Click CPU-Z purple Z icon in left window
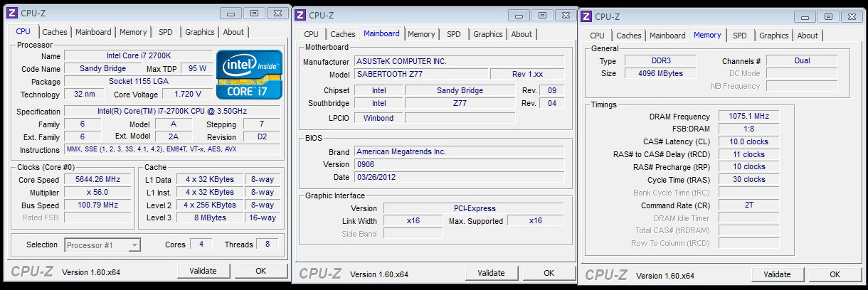Image resolution: width=868 pixels, height=290 pixels. coord(11,13)
